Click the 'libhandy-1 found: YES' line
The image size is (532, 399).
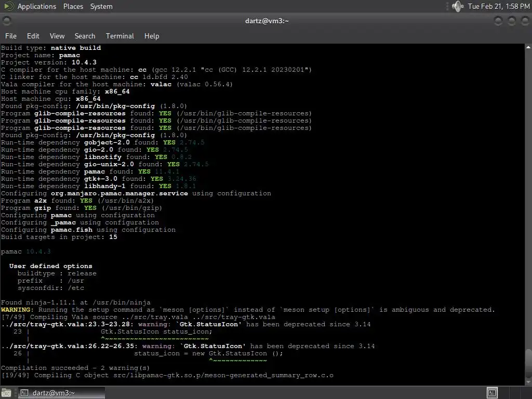point(98,187)
